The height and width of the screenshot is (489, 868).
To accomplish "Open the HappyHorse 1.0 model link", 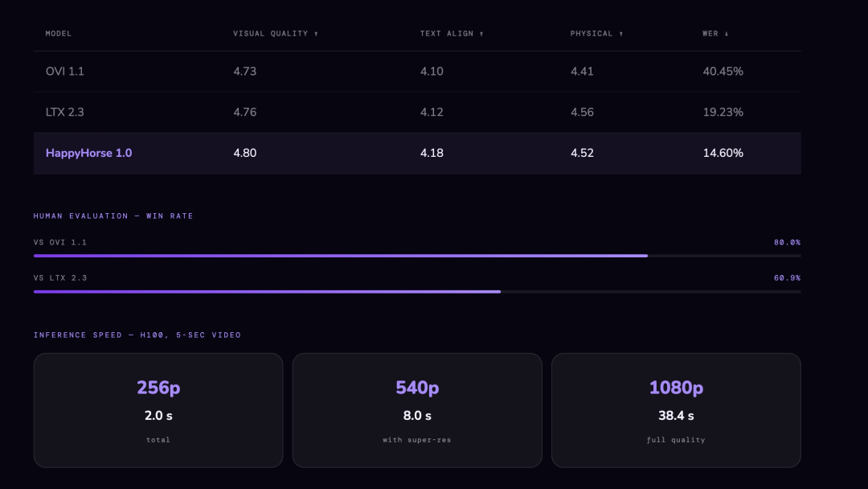I will tap(88, 153).
